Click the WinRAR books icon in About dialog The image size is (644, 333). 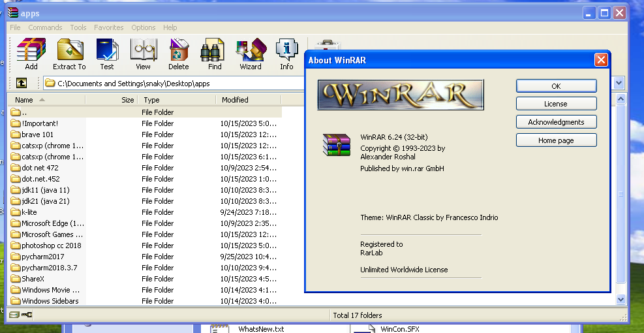click(x=337, y=145)
